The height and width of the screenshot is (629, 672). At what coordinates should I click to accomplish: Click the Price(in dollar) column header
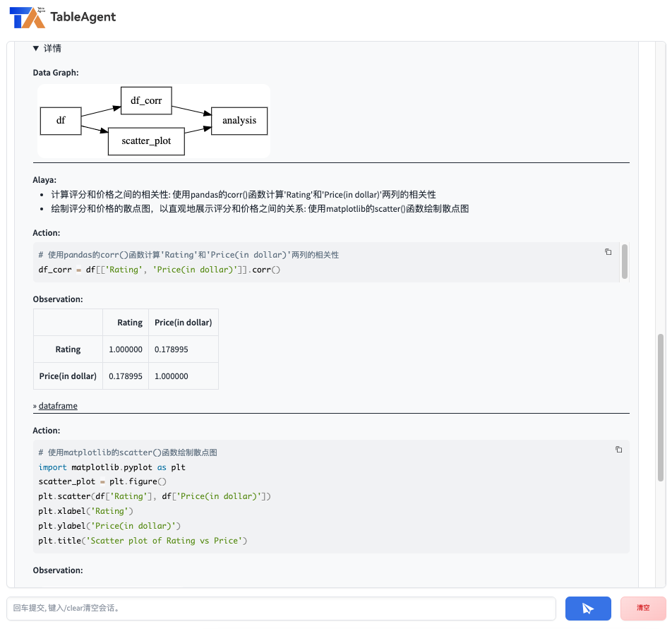(183, 322)
